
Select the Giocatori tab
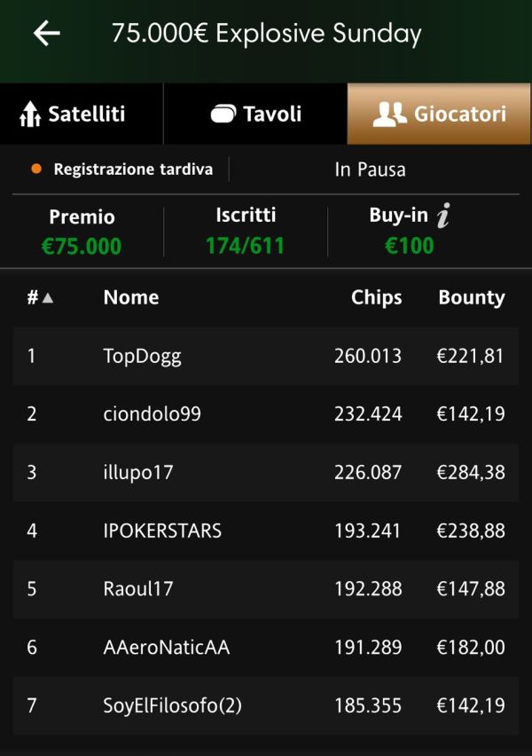click(439, 114)
